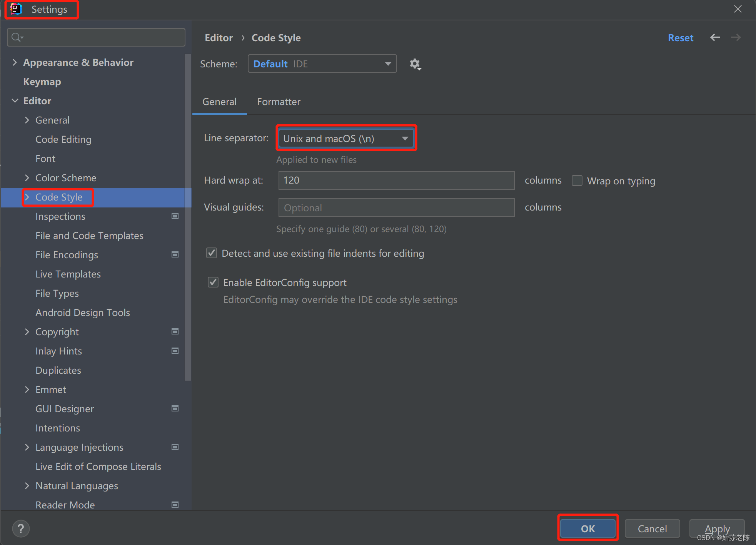Click the IntelliJ logo in the title bar
The width and height of the screenshot is (756, 545).
click(16, 9)
